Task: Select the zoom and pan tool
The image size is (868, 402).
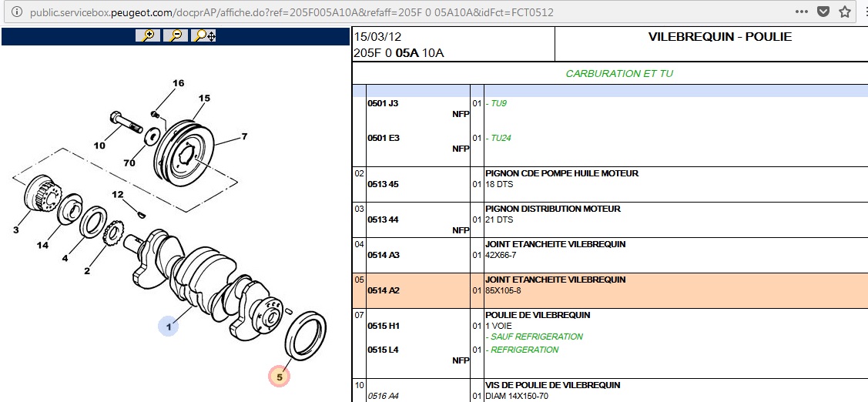Action: click(204, 35)
